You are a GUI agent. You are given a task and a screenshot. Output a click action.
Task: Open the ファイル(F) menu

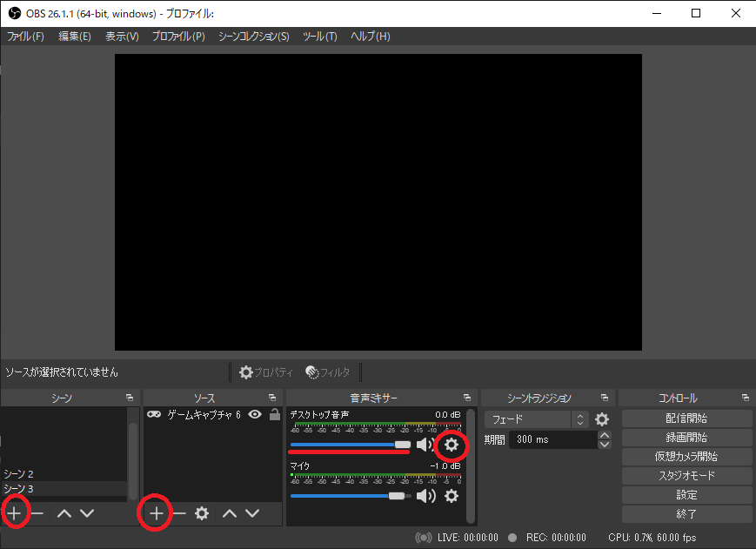click(25, 37)
